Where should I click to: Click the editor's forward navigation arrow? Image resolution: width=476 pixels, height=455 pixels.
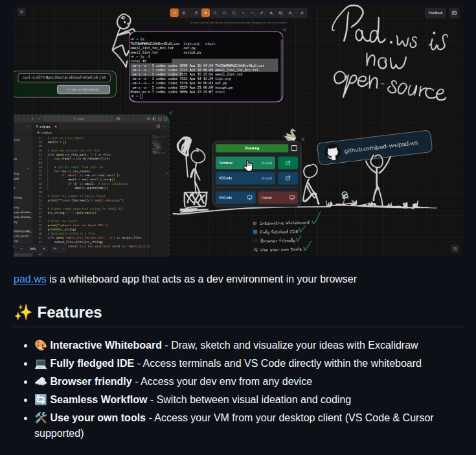tap(39, 119)
